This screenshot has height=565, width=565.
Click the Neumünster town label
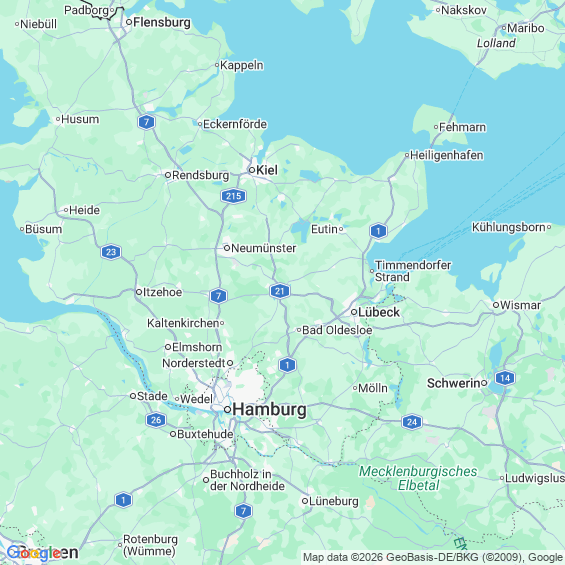(264, 248)
